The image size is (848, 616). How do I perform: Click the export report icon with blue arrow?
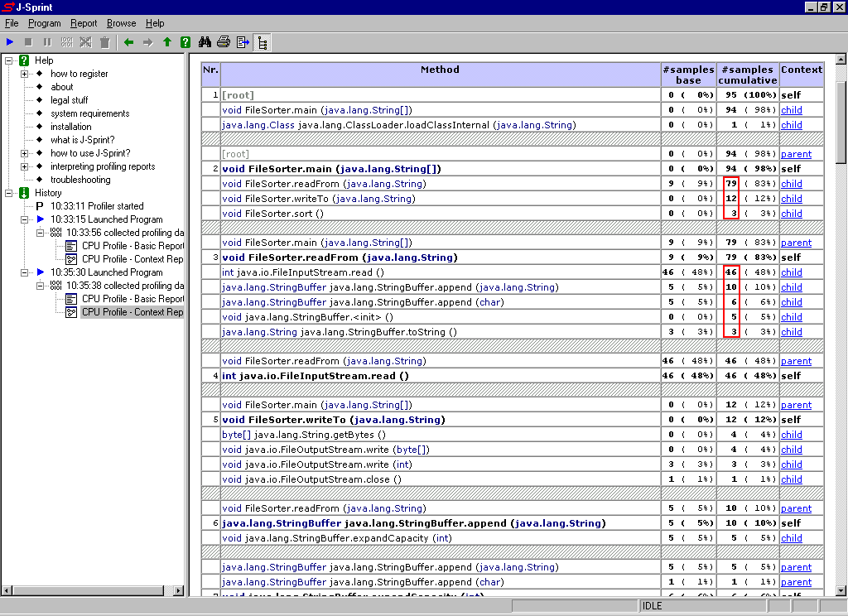[243, 42]
